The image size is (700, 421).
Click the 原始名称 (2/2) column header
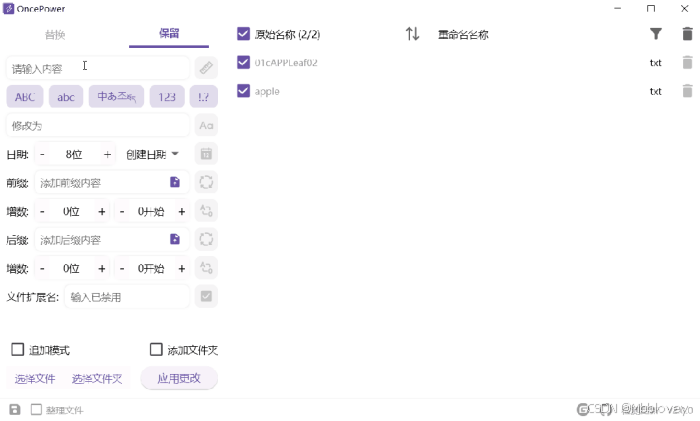click(x=287, y=34)
